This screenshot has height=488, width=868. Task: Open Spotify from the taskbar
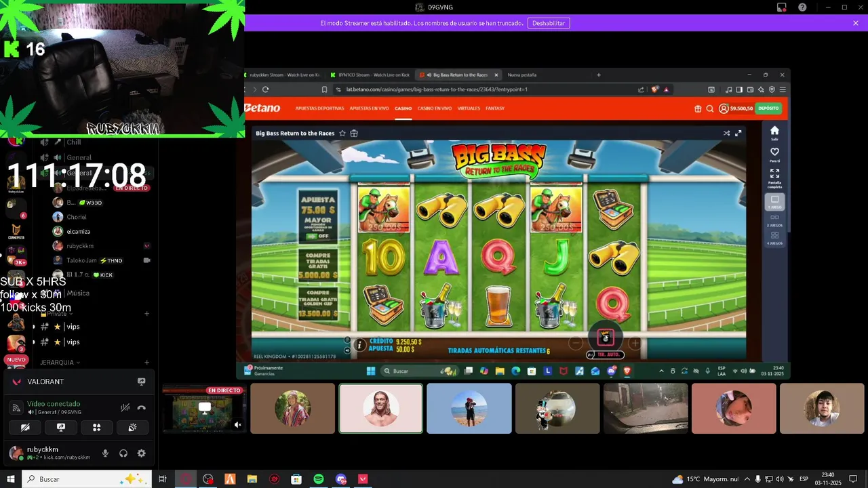click(x=319, y=479)
